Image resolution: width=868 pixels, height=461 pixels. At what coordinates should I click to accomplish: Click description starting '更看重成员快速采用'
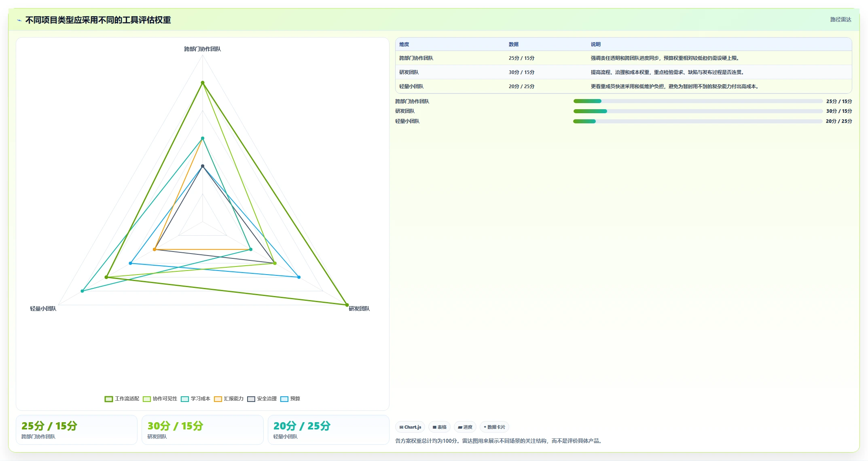[x=675, y=87]
